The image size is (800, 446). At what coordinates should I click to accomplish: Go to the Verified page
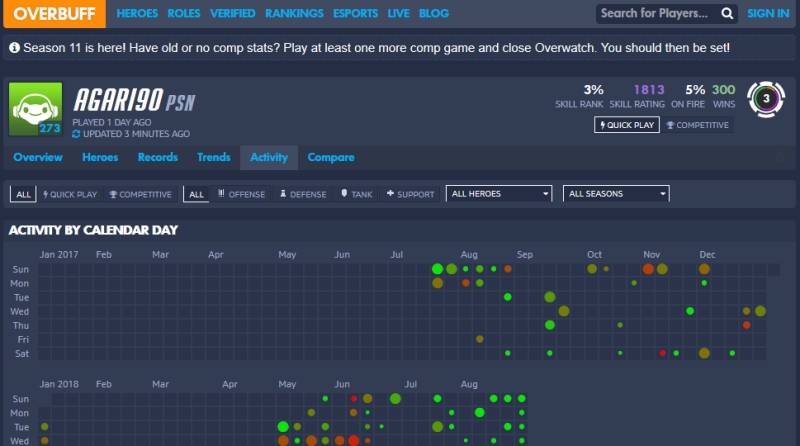click(232, 14)
